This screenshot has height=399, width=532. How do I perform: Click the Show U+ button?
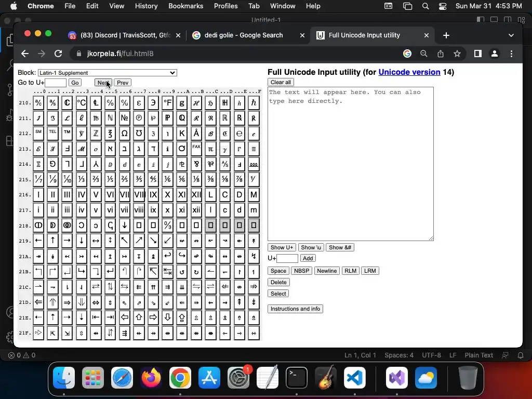(282, 247)
